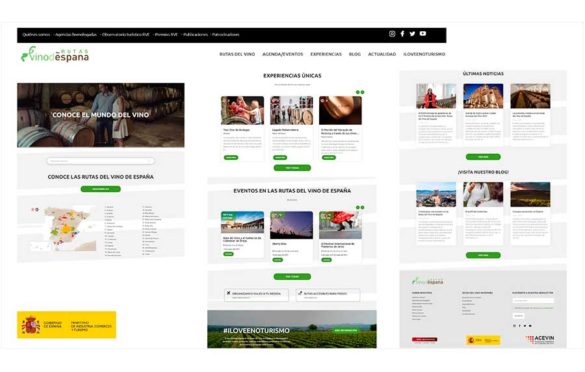Click the news image of the cathedral facade

tap(483, 96)
